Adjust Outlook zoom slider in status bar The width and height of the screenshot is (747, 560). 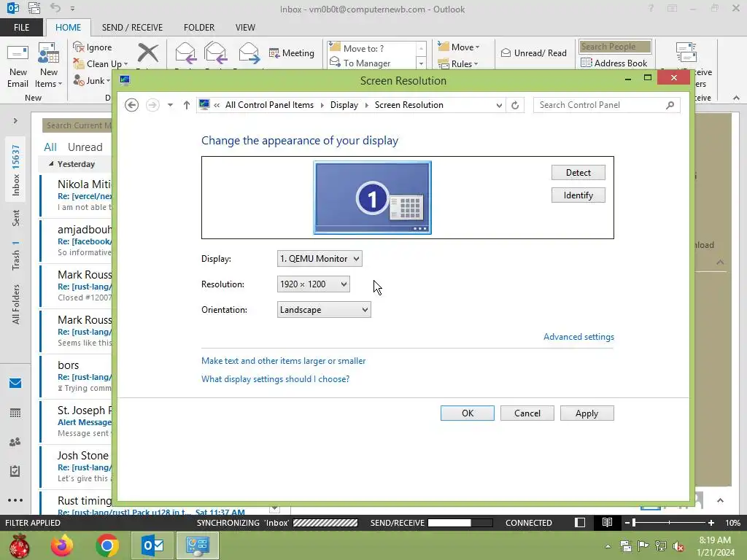[x=634, y=523]
